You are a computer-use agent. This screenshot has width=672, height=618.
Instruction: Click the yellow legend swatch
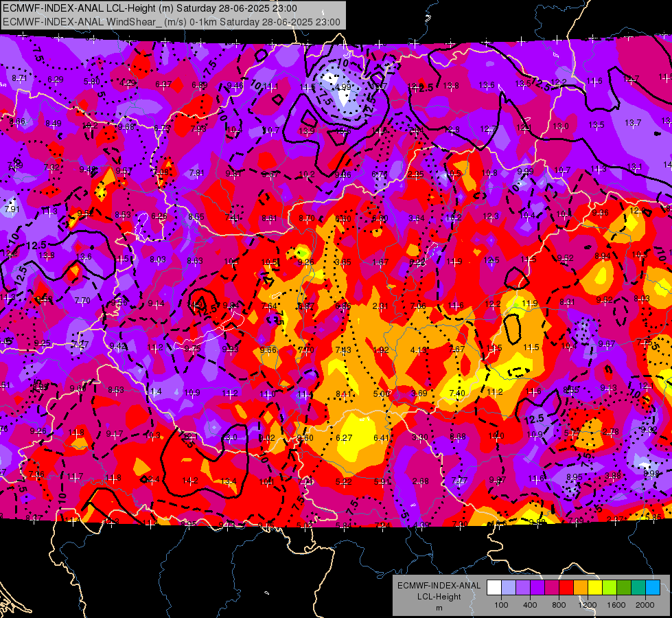pos(595,588)
